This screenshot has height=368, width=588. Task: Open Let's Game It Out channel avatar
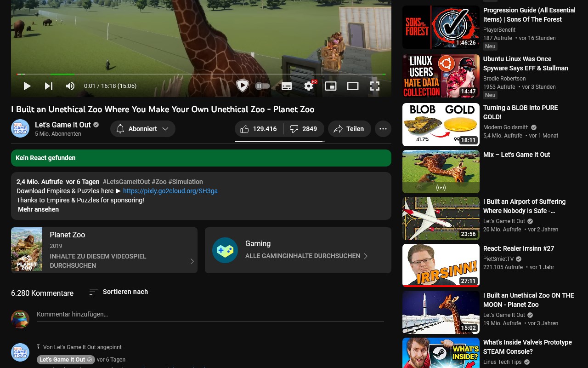coord(20,128)
